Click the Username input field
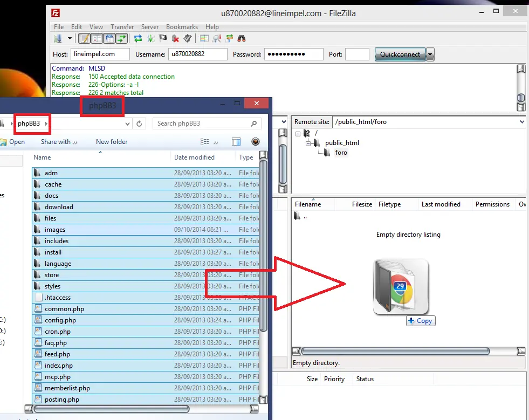This screenshot has height=420, width=529. pos(198,54)
